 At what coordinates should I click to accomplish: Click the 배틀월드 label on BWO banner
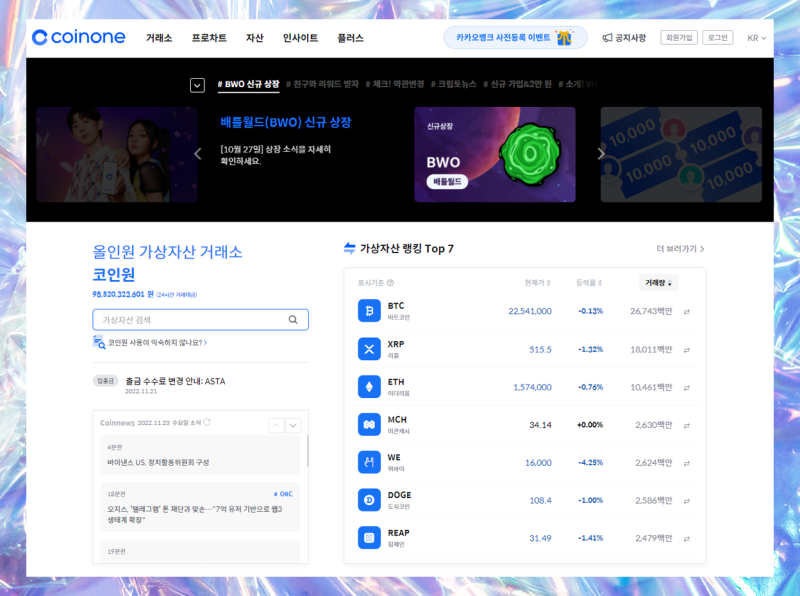click(x=447, y=182)
